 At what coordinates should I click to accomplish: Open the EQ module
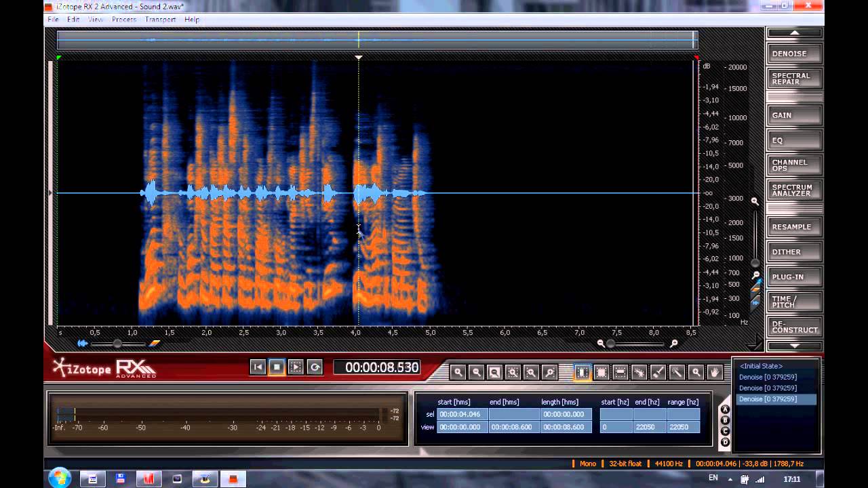[794, 140]
